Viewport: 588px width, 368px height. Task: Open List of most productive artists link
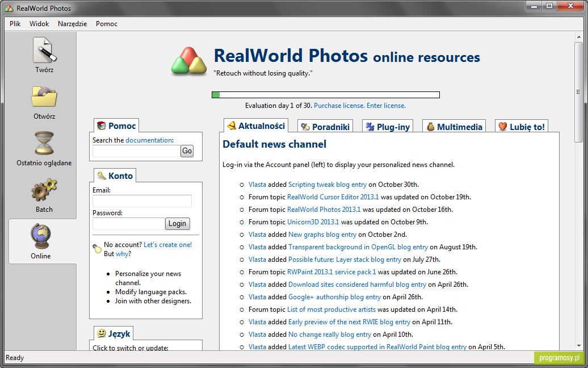(331, 310)
